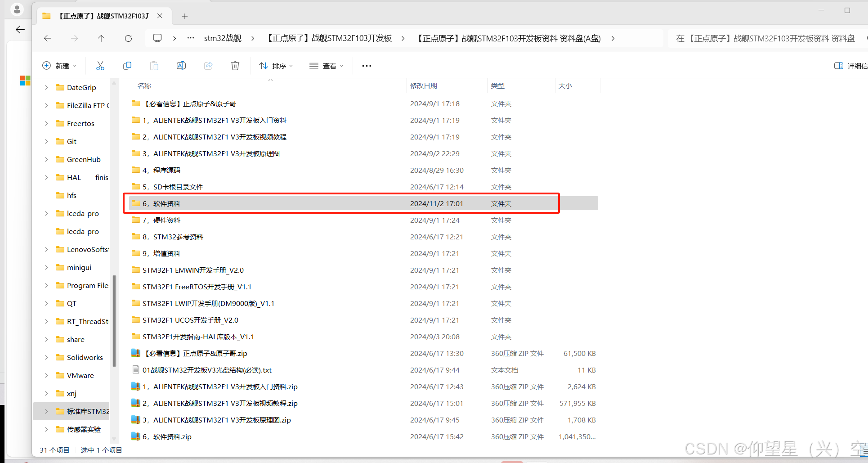Select the Solidworks folder in tree
Image resolution: width=868 pixels, height=463 pixels.
pyautogui.click(x=85, y=357)
